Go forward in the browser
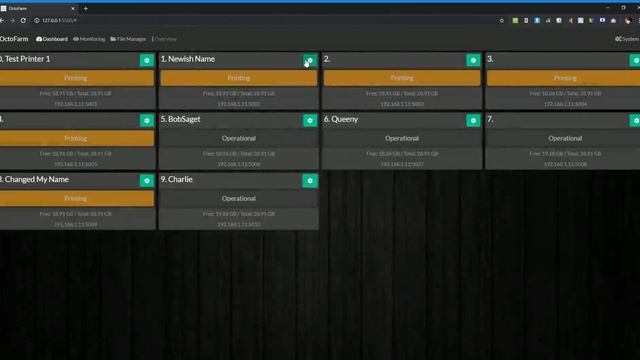 point(12,20)
